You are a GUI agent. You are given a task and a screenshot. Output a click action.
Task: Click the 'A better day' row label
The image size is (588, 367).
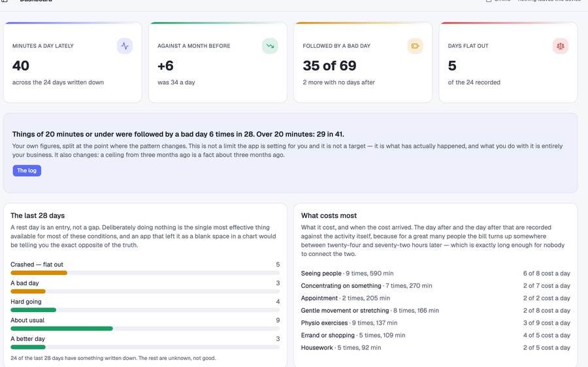pos(27,338)
